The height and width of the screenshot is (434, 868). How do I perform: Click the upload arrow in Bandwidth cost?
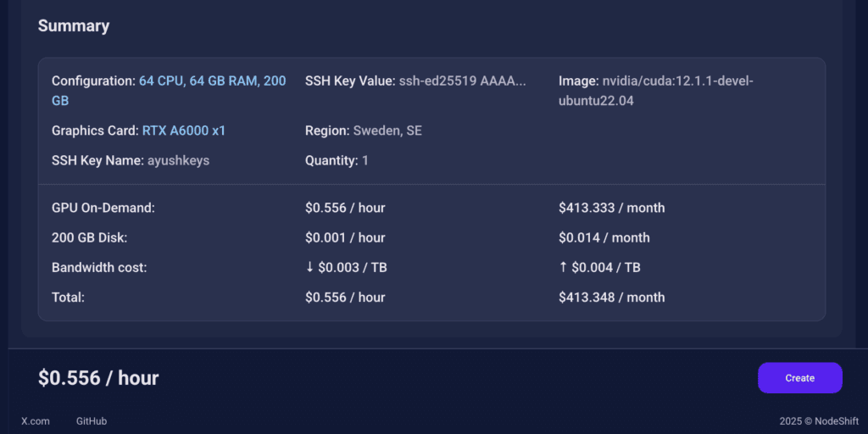tap(564, 268)
